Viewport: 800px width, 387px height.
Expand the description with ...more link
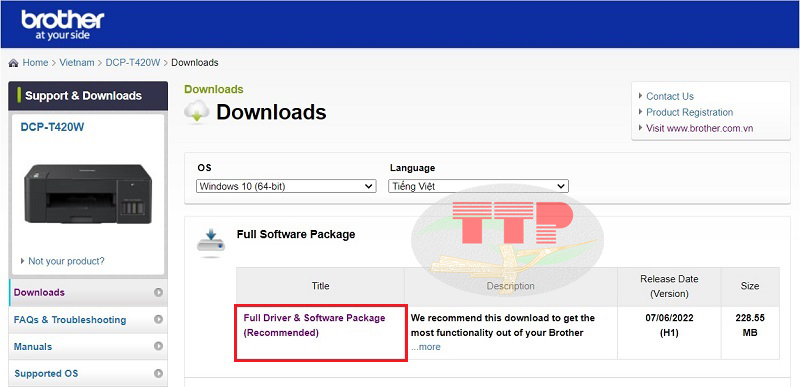pyautogui.click(x=426, y=347)
